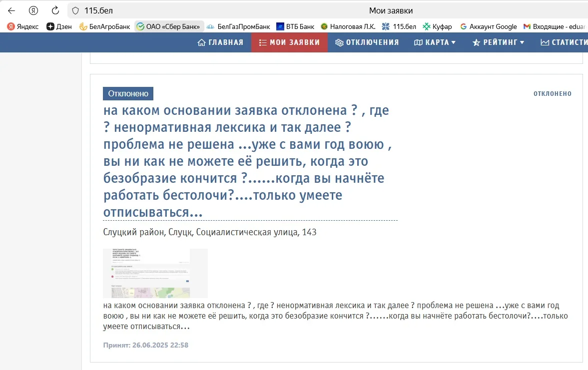Open the Аккаунт Google bookmark

pyautogui.click(x=488, y=26)
